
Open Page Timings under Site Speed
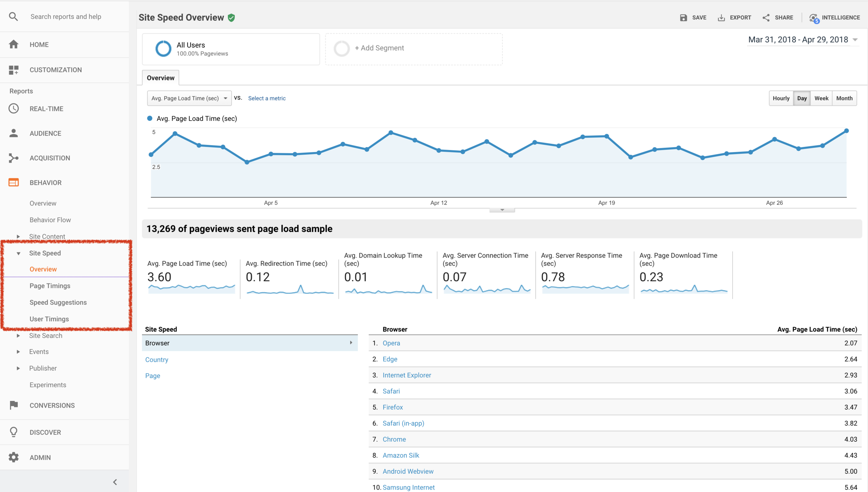(50, 286)
